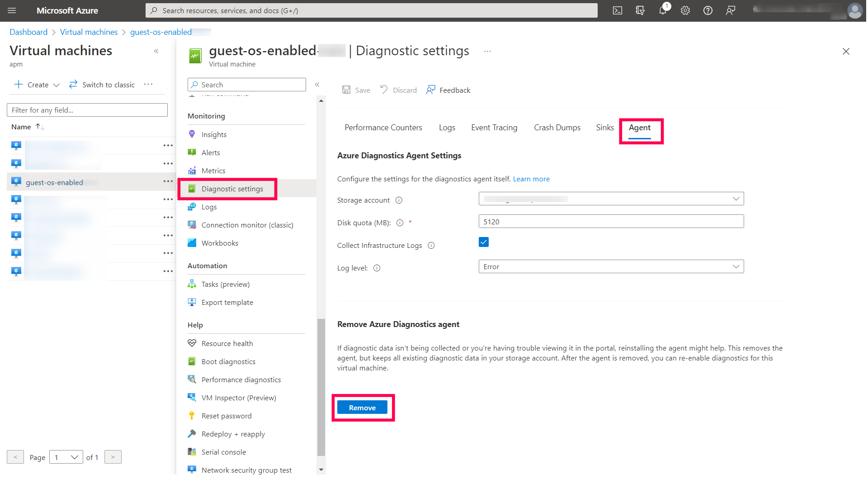Open the notifications bell

(x=663, y=10)
